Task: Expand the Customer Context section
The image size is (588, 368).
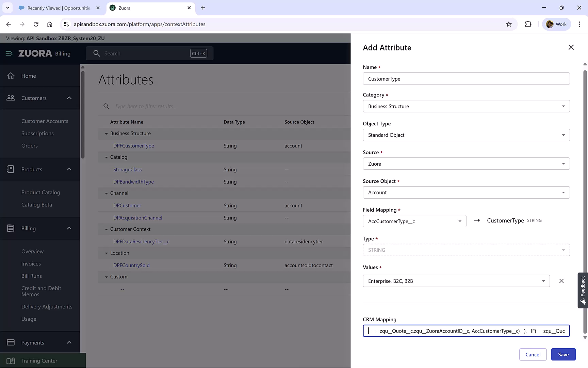Action: click(x=106, y=229)
